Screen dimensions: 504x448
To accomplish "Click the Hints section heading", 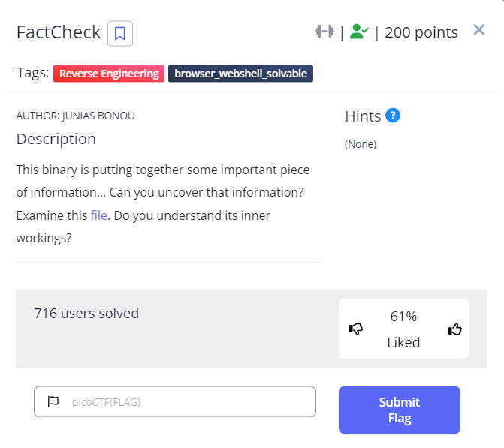I will [x=363, y=116].
